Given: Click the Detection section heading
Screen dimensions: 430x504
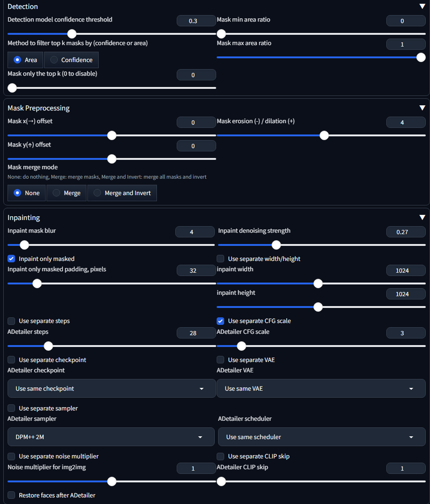Looking at the screenshot, I should coord(23,7).
